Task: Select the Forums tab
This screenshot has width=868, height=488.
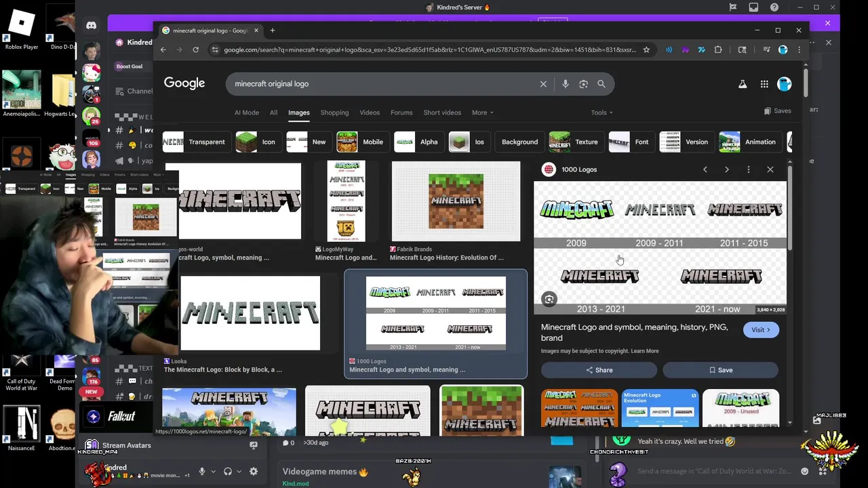Action: coord(401,113)
